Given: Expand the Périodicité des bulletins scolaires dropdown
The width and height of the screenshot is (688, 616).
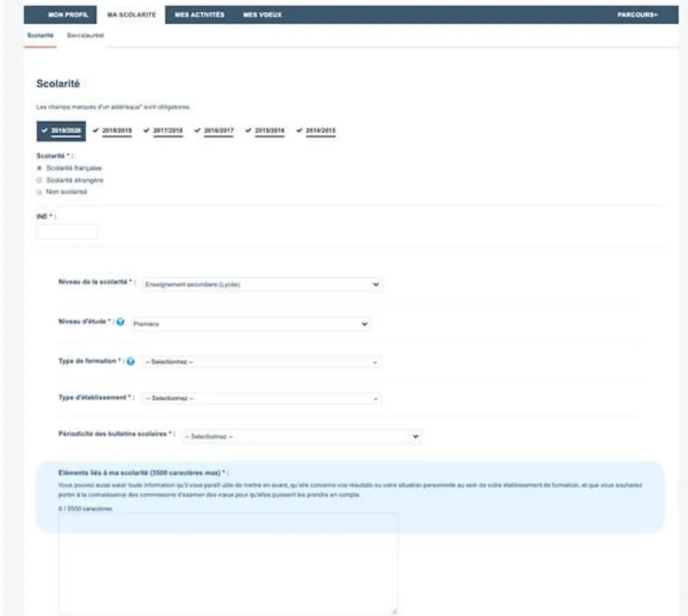Looking at the screenshot, I should (x=302, y=436).
